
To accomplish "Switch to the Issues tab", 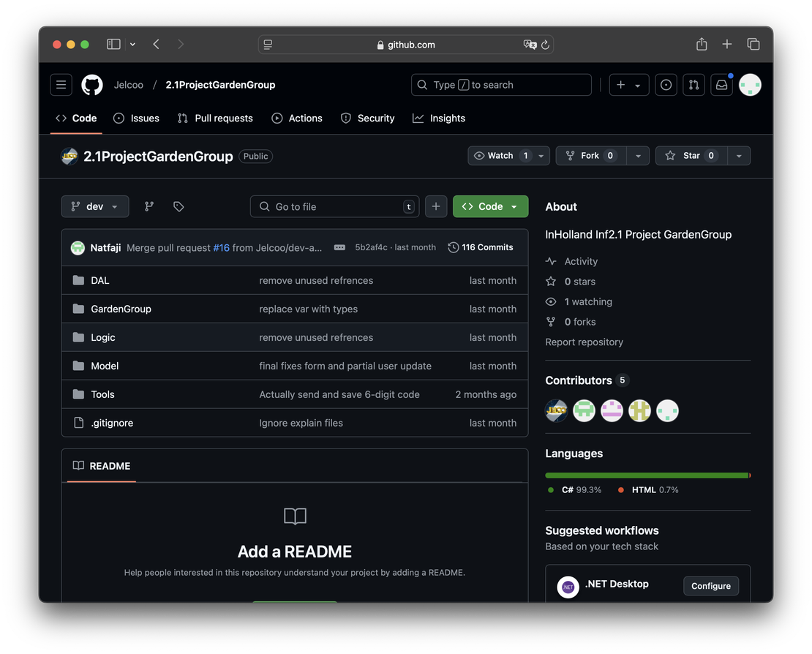I will click(x=136, y=118).
